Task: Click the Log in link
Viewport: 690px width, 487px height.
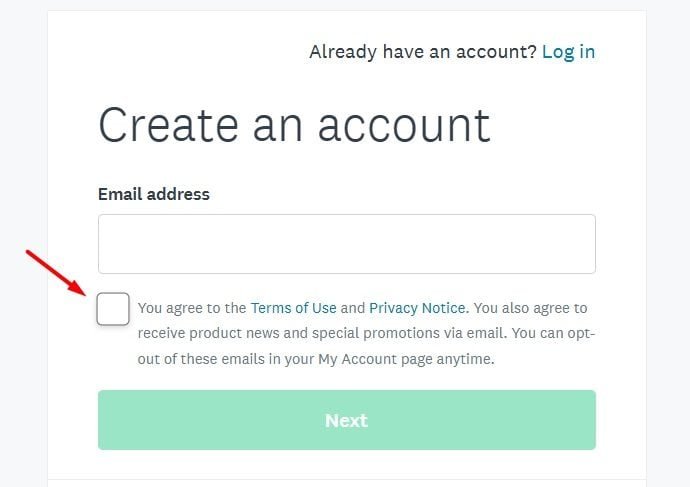Action: click(568, 52)
